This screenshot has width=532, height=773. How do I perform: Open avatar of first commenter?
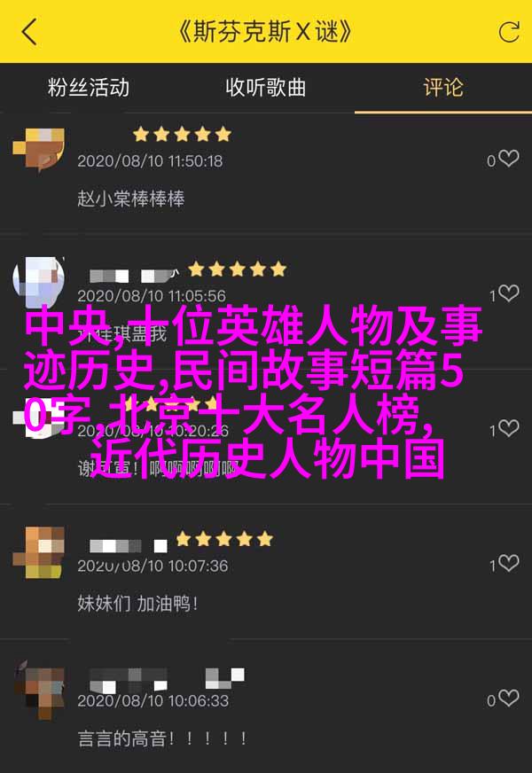pos(39,149)
